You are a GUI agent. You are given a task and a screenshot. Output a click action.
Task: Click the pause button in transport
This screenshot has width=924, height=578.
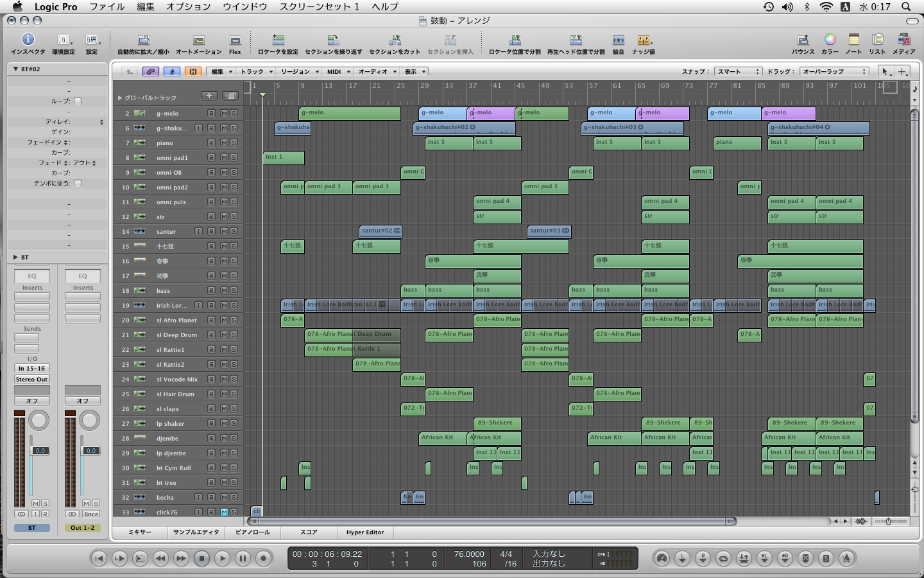coord(243,558)
